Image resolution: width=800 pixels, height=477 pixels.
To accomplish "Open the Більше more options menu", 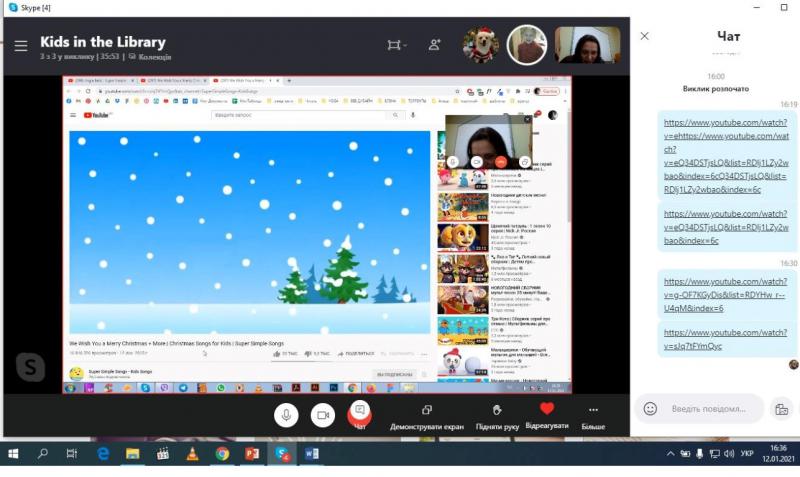I will click(x=593, y=418).
